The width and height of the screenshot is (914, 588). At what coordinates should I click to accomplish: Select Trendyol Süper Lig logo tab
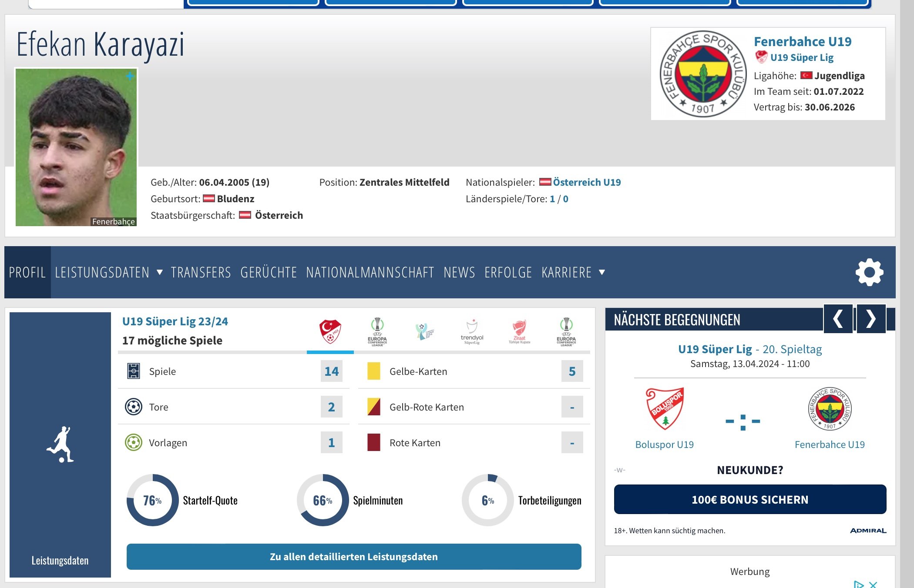[x=472, y=332]
